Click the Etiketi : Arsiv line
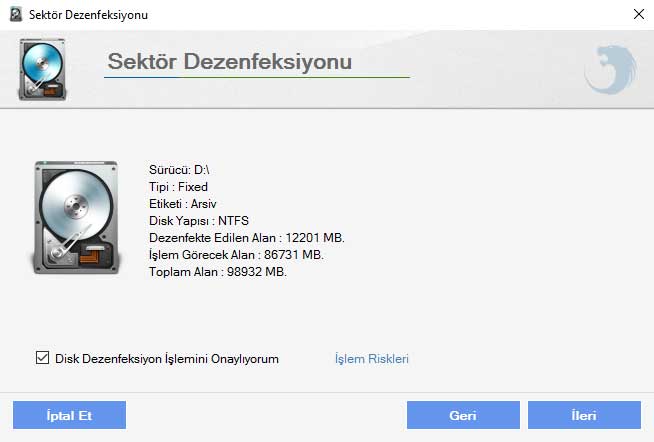 tap(183, 204)
